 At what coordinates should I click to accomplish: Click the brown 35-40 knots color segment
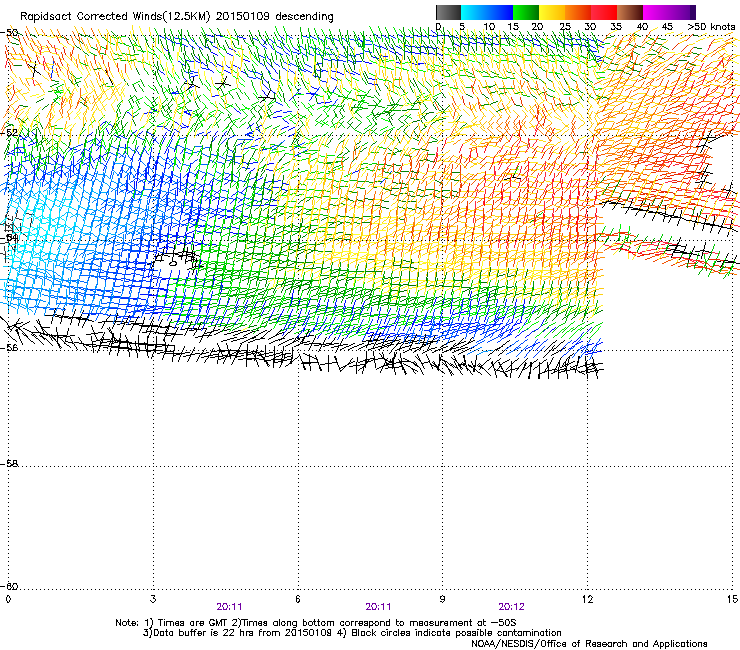tap(630, 12)
